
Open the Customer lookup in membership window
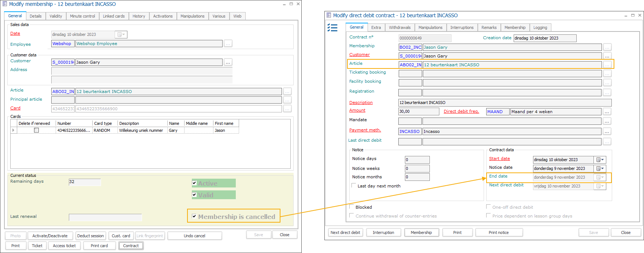(x=228, y=63)
